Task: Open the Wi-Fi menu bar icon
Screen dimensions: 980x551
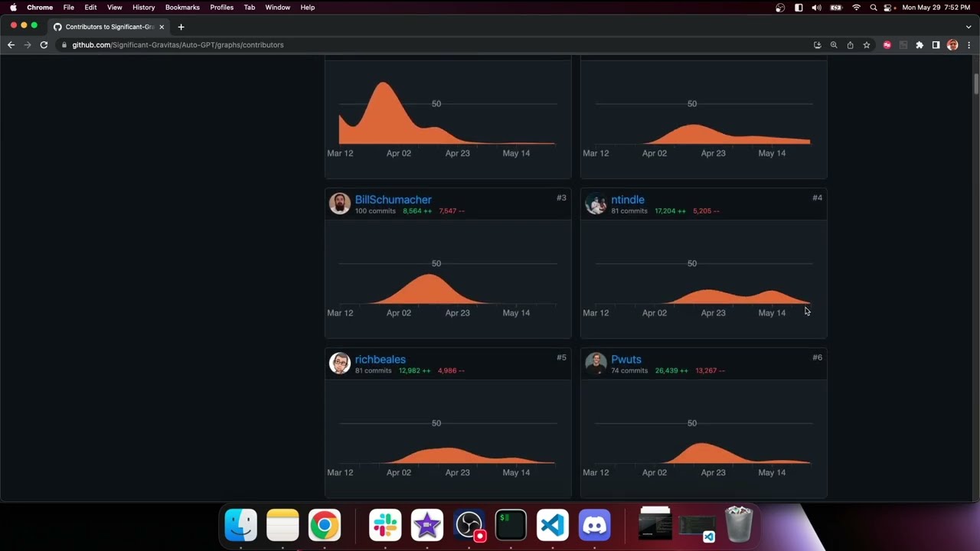Action: point(856,8)
